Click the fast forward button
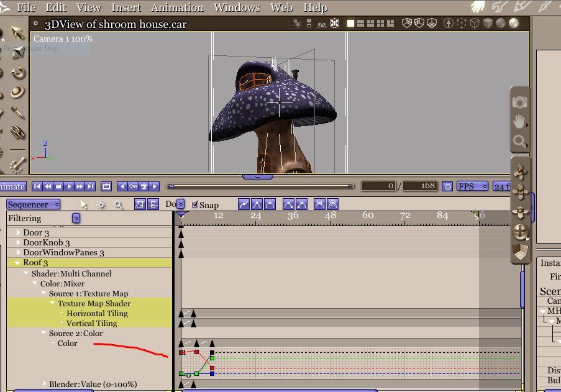Screen dimensions: 561x392 pyautogui.click(x=80, y=186)
